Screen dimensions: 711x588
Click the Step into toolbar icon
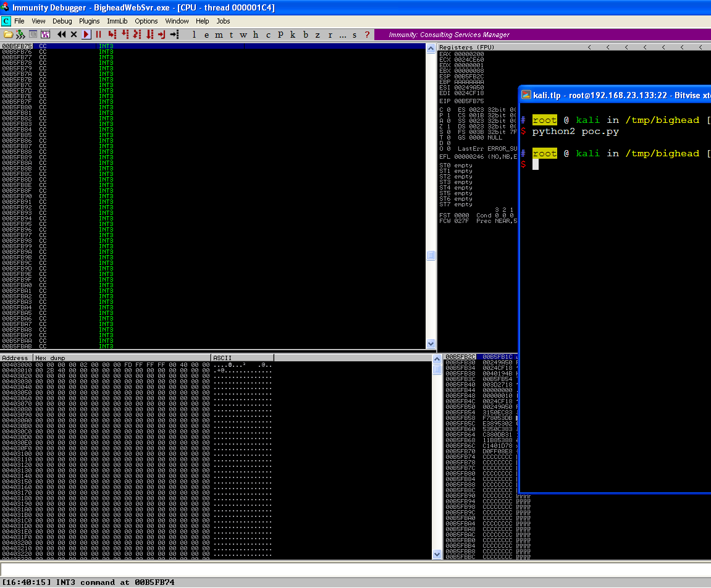coord(112,35)
